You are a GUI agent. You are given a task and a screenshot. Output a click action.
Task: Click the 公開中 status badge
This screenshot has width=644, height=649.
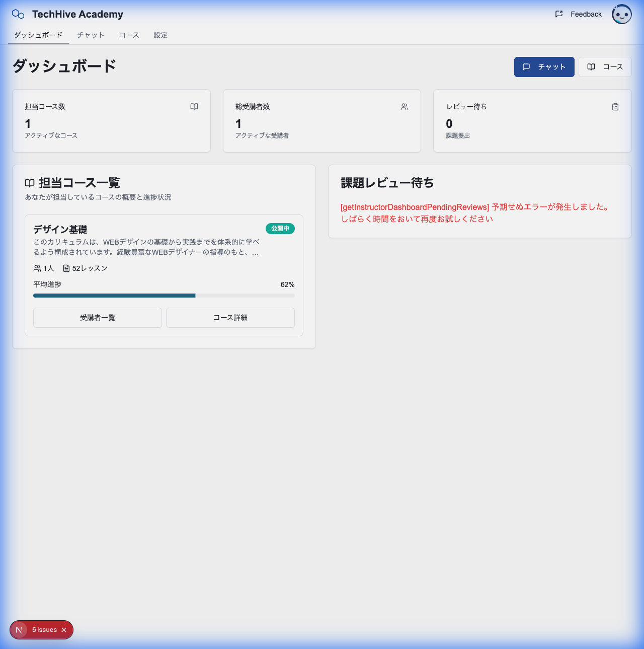[x=280, y=229]
